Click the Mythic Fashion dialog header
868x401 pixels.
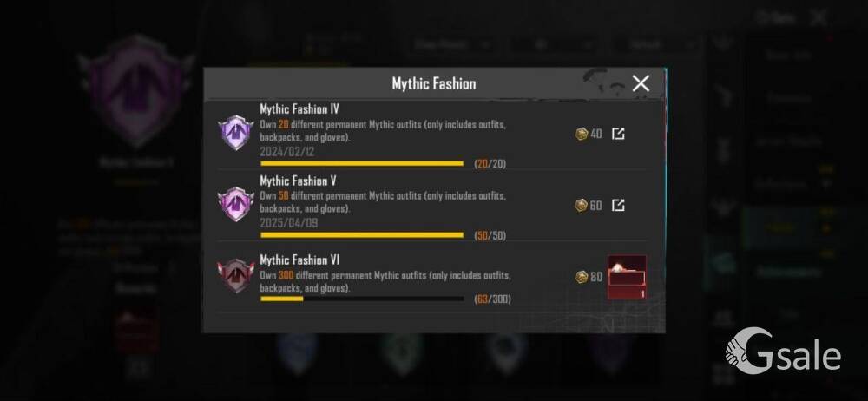pyautogui.click(x=433, y=83)
